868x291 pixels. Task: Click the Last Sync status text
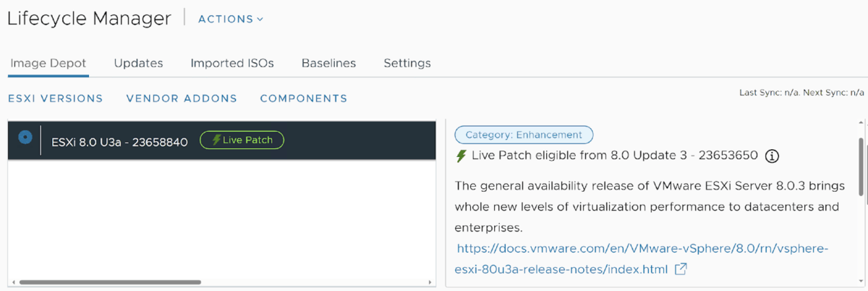801,93
